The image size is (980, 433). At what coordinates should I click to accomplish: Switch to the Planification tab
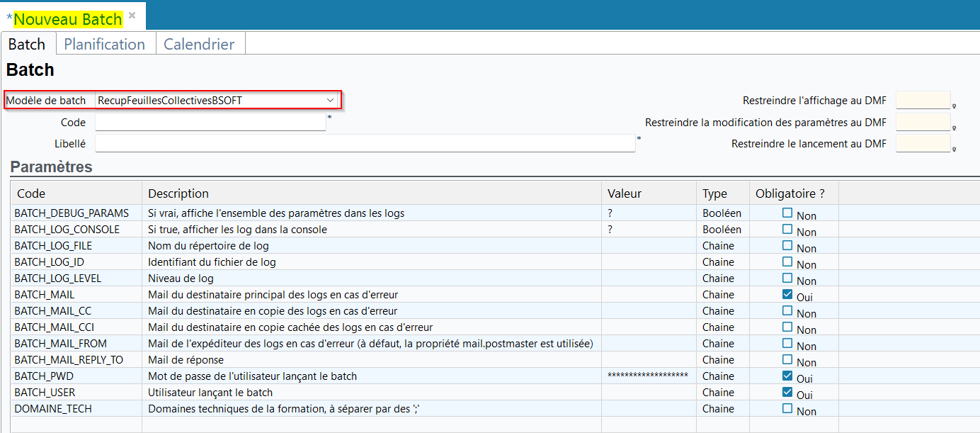coord(104,44)
